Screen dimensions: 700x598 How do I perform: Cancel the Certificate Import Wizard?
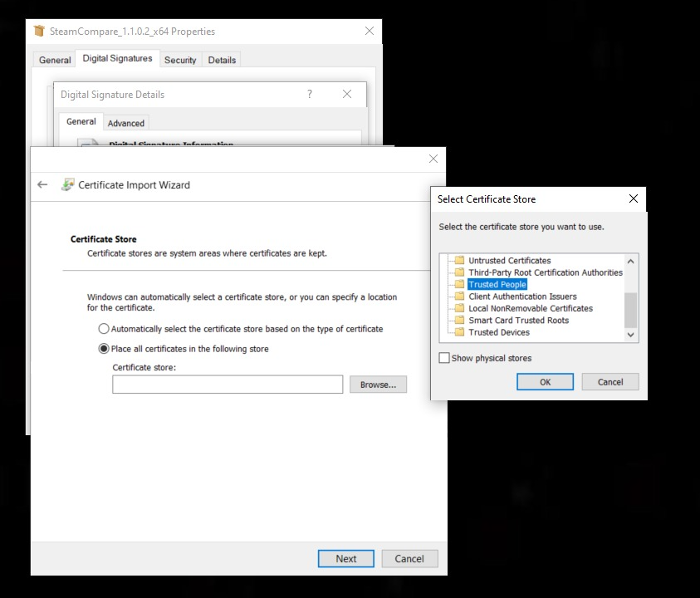pos(409,559)
